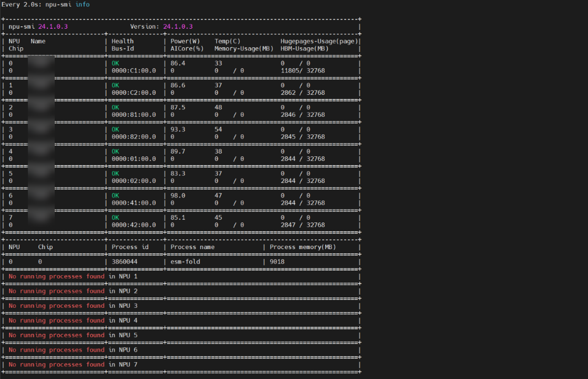Click the esm-fold process name
Image resolution: width=588 pixels, height=379 pixels.
(x=185, y=262)
